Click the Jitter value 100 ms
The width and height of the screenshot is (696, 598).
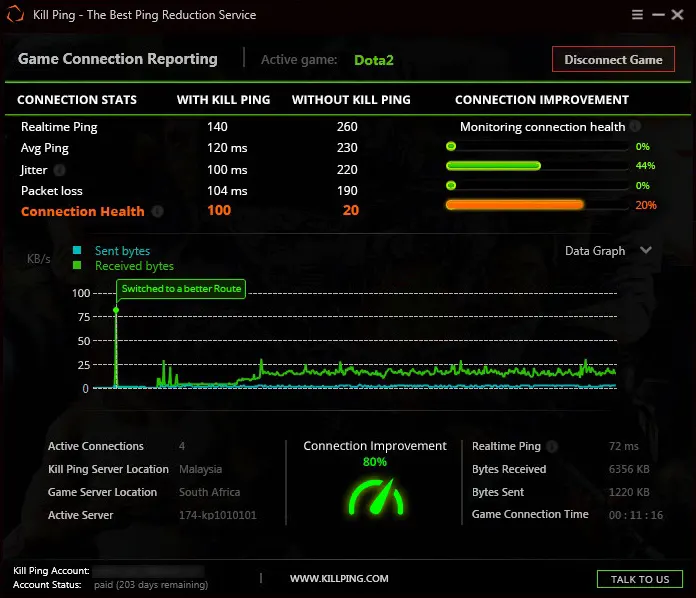click(227, 170)
